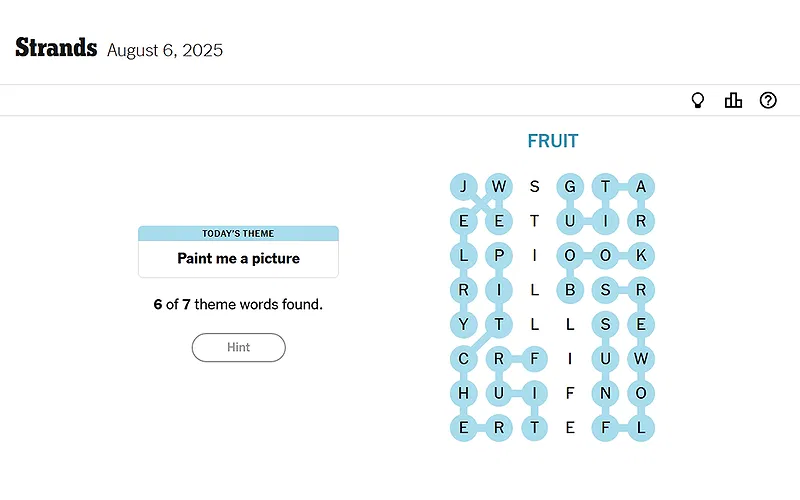
Task: Select the letter B tile
Action: 570,290
